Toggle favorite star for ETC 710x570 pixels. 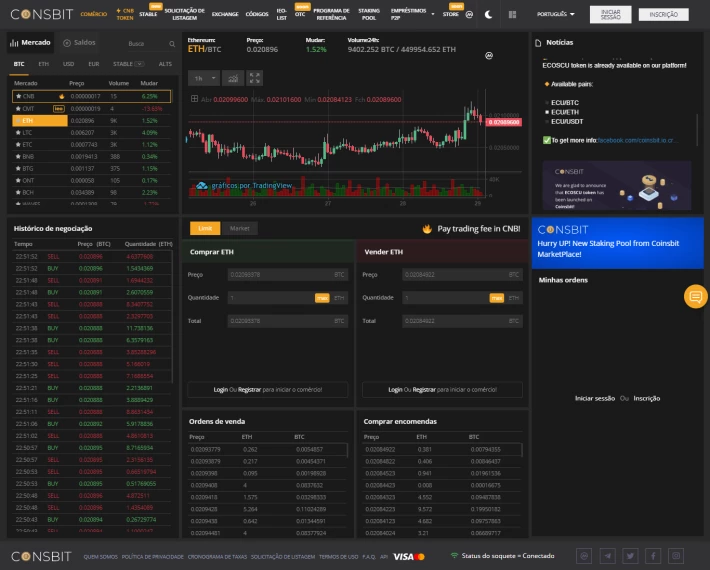tap(18, 144)
